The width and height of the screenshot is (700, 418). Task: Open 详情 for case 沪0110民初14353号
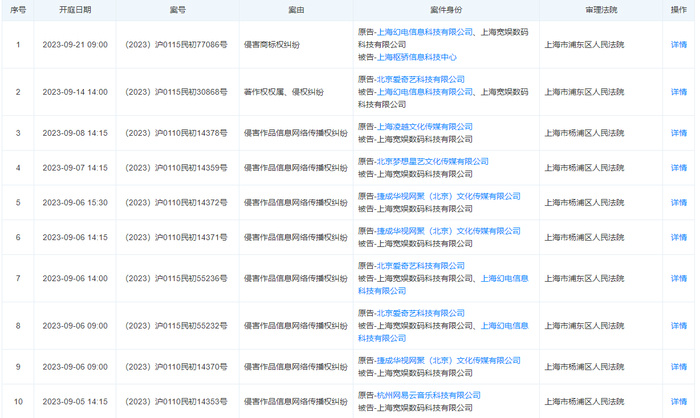pyautogui.click(x=679, y=402)
